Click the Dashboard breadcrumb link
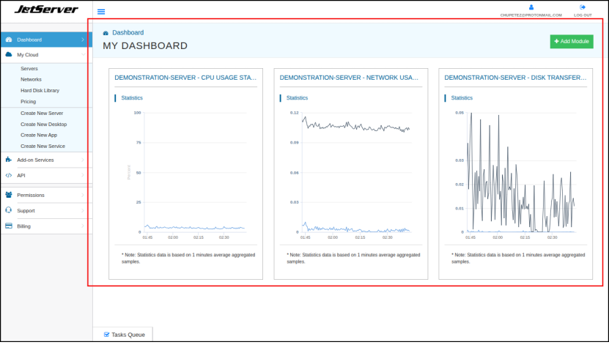The image size is (609, 364). (x=128, y=33)
